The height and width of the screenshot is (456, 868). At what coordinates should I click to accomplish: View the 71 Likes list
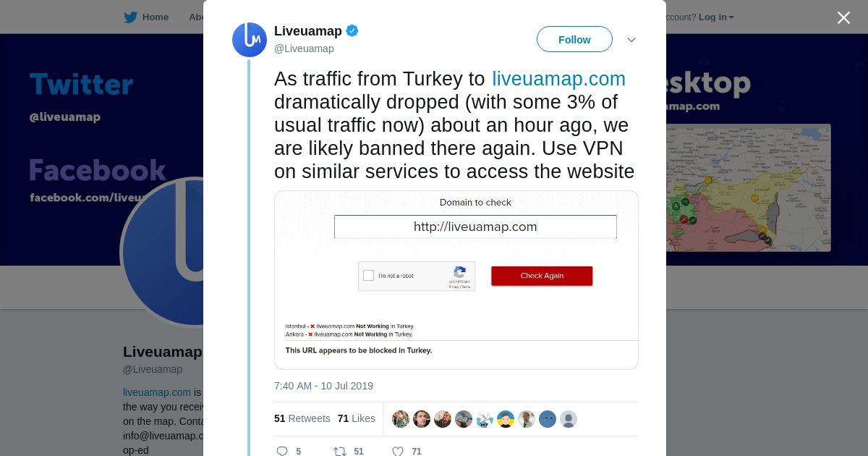pos(357,418)
